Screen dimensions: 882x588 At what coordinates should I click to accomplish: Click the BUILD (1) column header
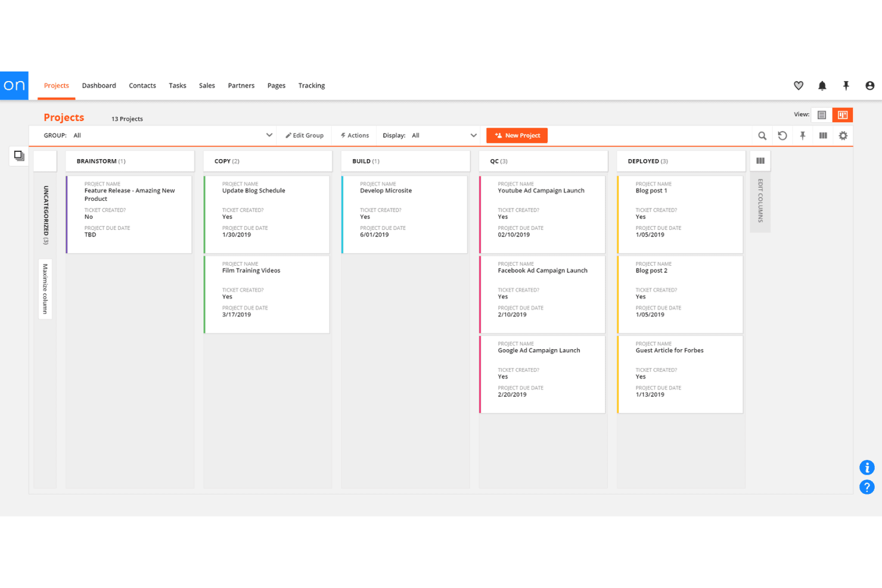click(x=405, y=161)
